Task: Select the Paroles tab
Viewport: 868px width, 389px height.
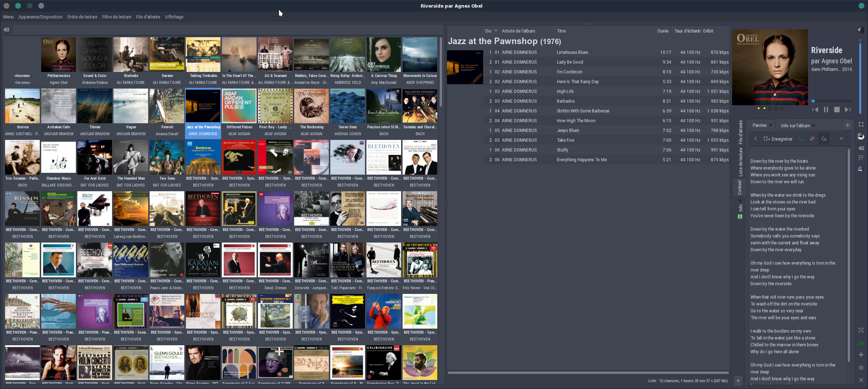Action: (x=759, y=125)
